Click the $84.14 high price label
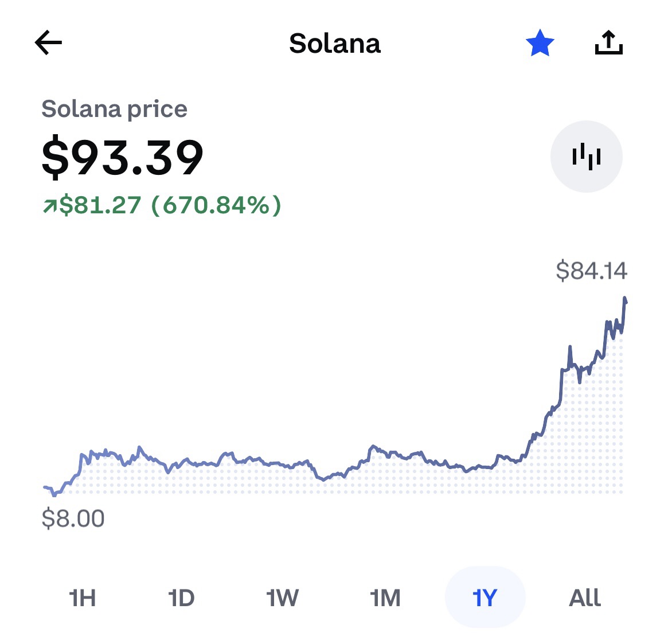Viewport: 668px width, 644px height. pos(592,271)
